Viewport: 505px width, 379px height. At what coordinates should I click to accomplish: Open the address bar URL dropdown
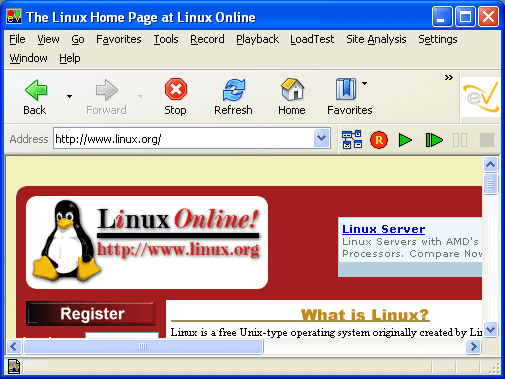tap(322, 138)
